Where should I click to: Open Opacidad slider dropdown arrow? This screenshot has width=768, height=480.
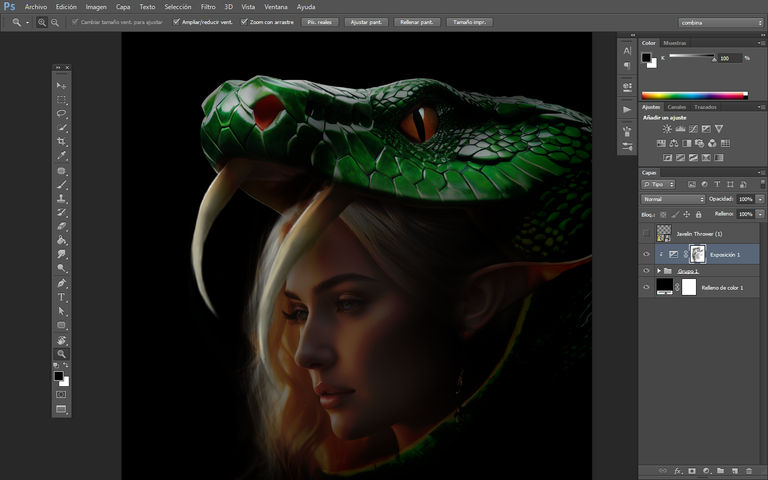click(x=760, y=199)
